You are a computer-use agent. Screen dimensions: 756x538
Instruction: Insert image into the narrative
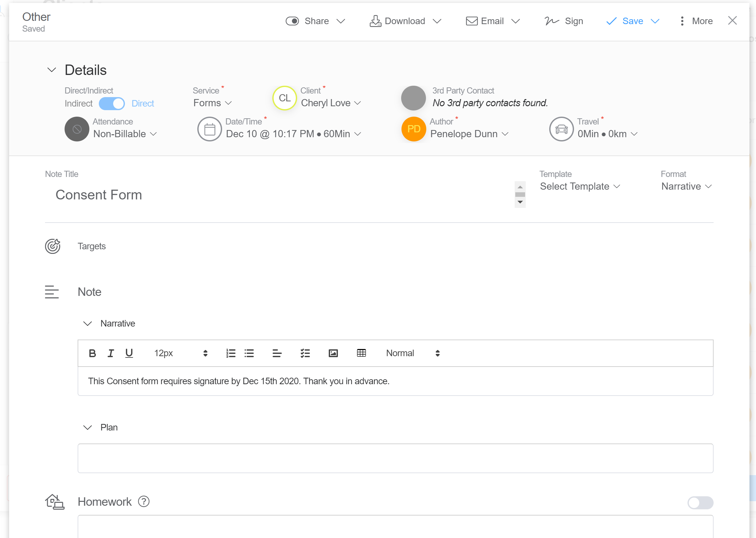coord(333,353)
